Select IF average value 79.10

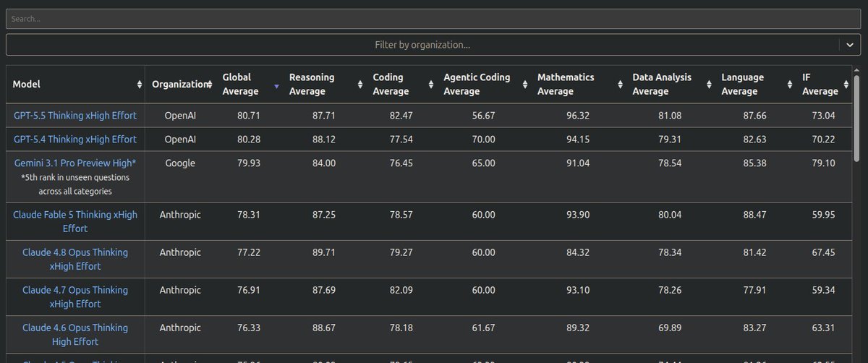822,163
